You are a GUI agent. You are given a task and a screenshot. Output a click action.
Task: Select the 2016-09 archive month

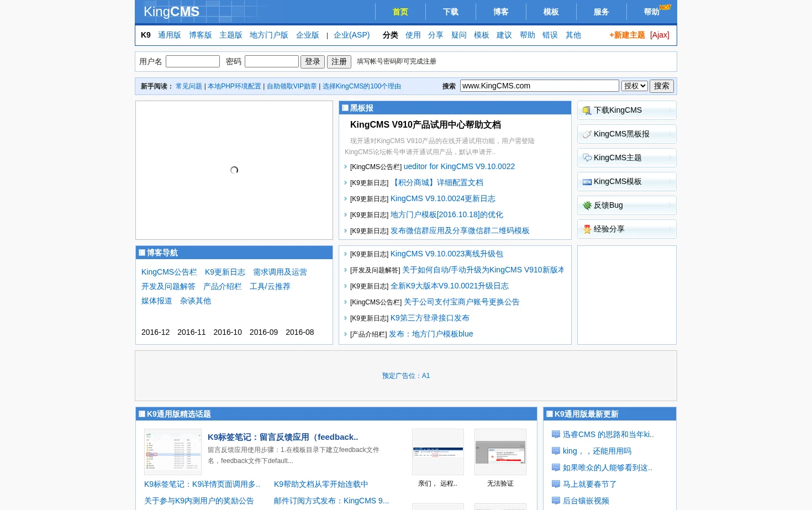[x=263, y=332]
